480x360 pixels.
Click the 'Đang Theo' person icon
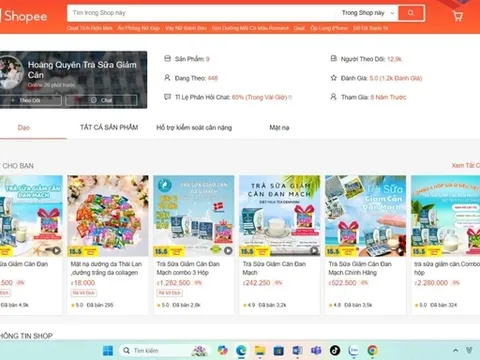pos(167,78)
